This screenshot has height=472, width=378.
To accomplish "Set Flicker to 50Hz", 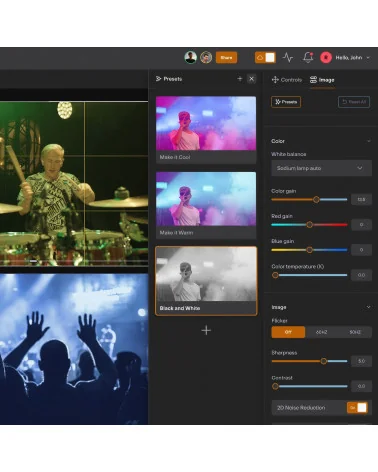I will click(x=355, y=332).
